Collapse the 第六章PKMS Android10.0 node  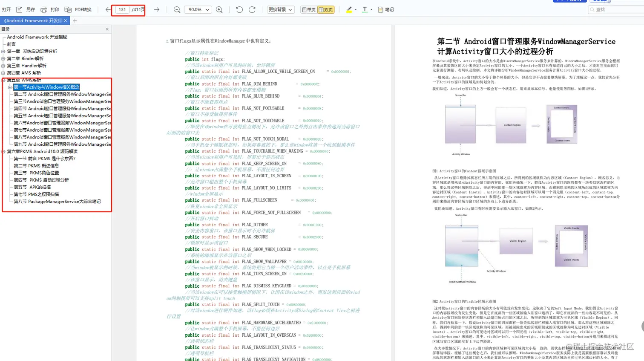pyautogui.click(x=3, y=151)
